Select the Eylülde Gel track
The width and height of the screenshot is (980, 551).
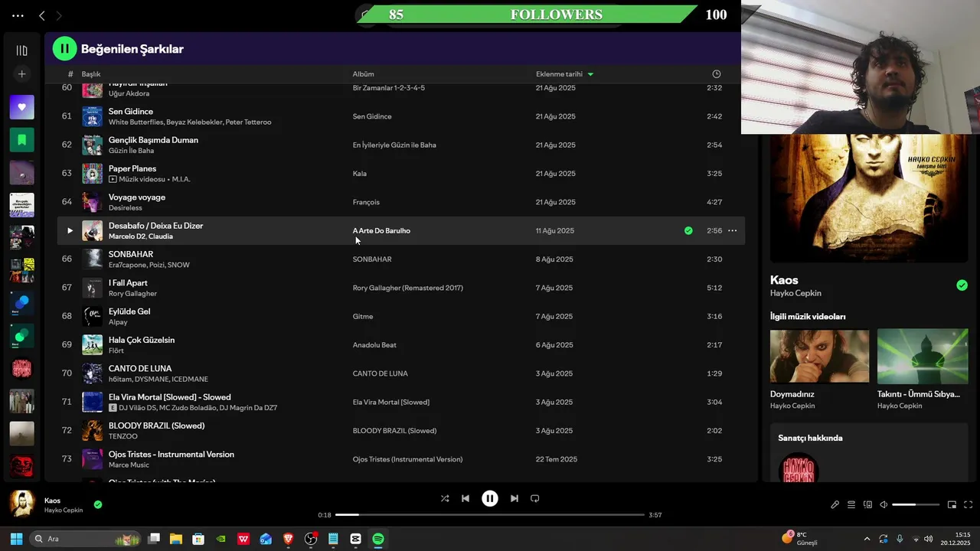pyautogui.click(x=129, y=311)
